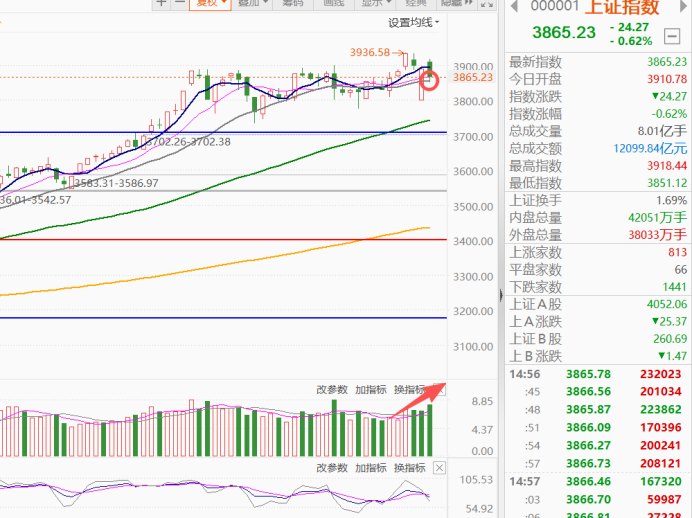Go to previous stock with left arrow

pos(514,6)
